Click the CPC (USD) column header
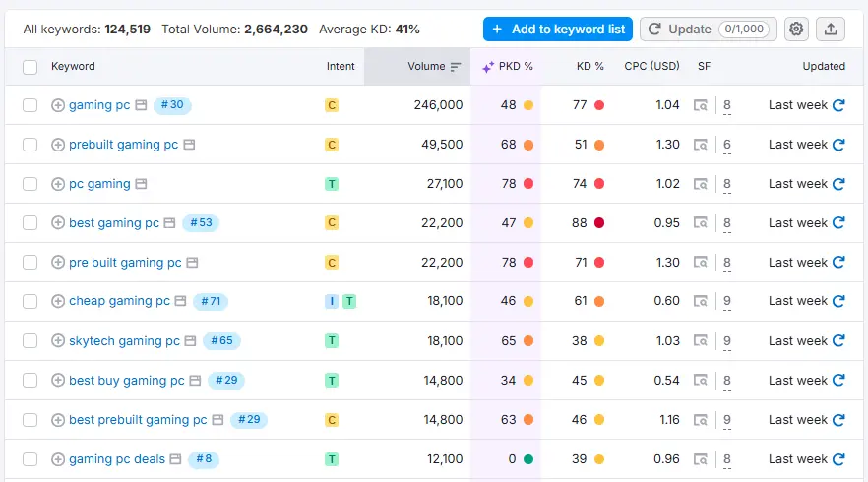This screenshot has width=868, height=482. coord(651,67)
